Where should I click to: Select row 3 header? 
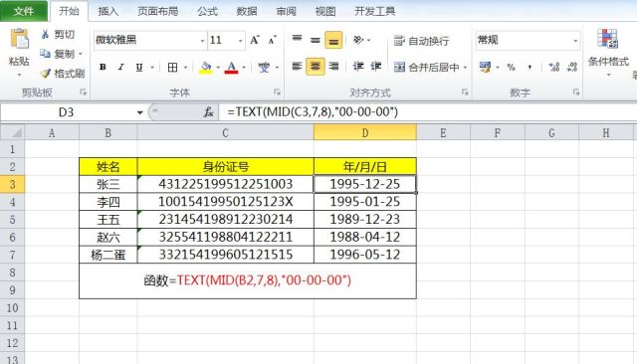coord(12,184)
